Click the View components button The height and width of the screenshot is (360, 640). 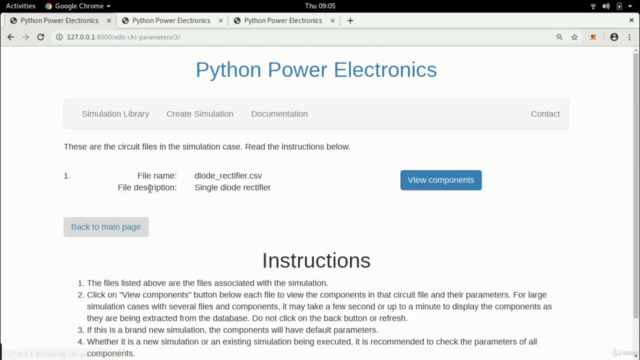pyautogui.click(x=441, y=180)
